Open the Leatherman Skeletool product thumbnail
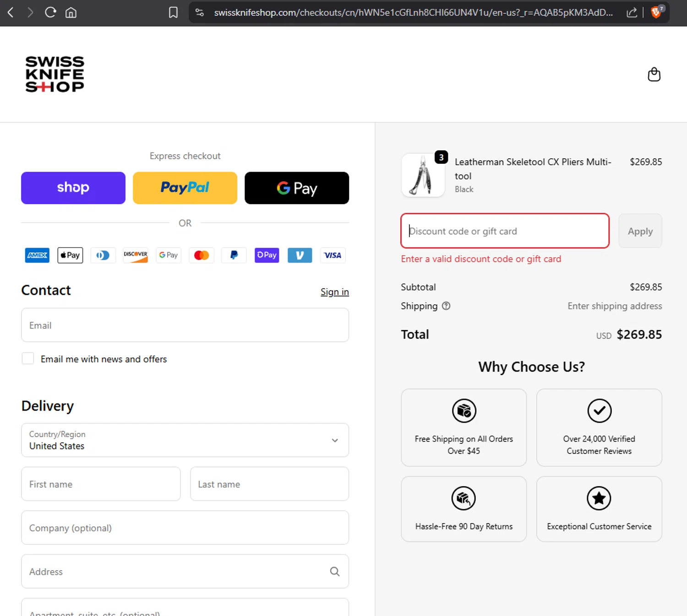This screenshot has width=687, height=616. [423, 175]
